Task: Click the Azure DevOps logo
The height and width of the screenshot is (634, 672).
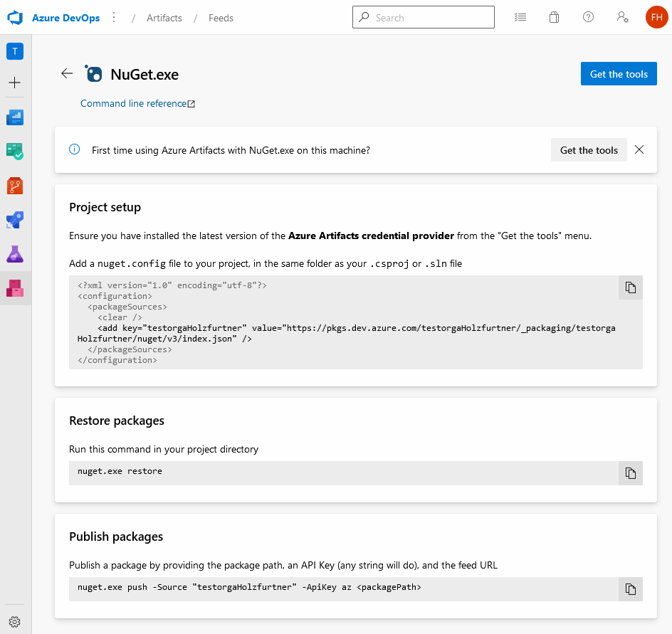Action: click(15, 17)
